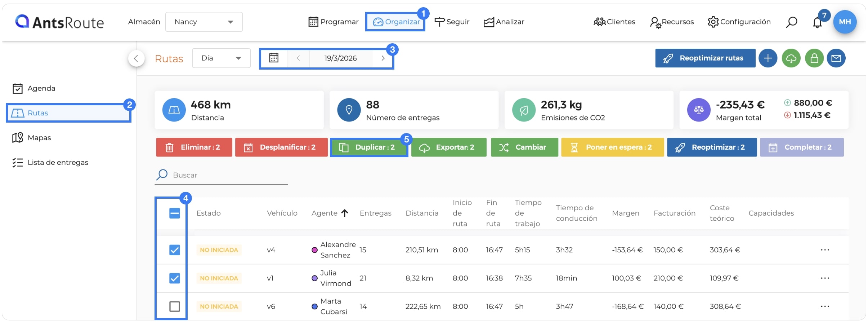Open the Almacén Nancy dropdown

coord(204,22)
